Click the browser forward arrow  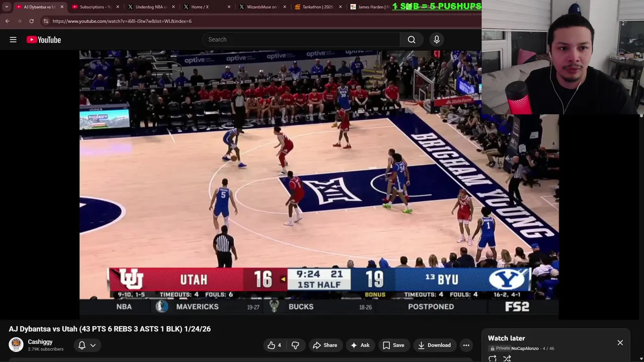coord(19,21)
